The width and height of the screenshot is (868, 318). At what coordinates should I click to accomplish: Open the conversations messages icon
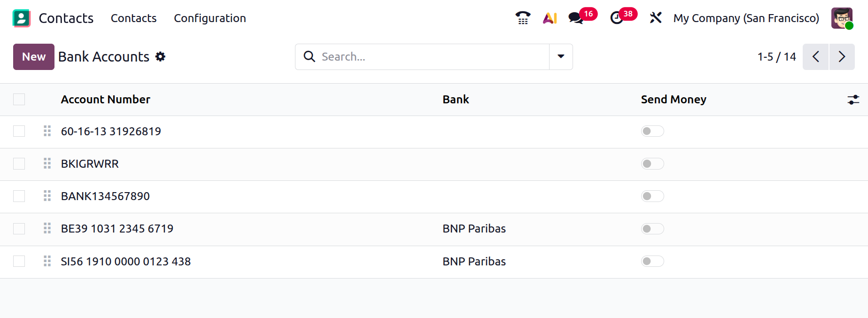[576, 18]
